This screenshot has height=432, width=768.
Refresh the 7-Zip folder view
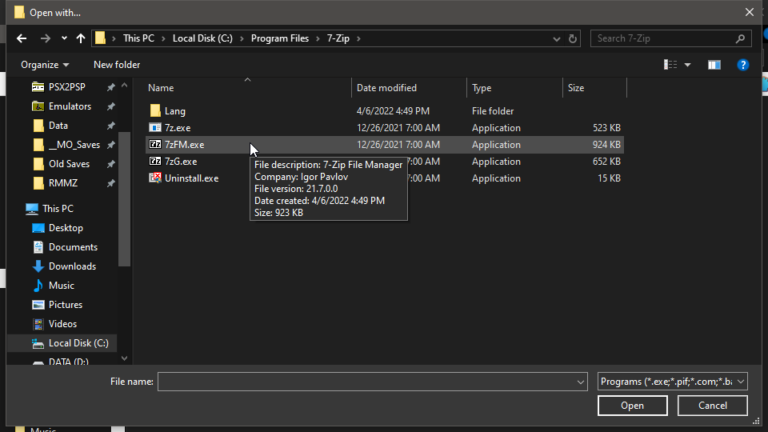(x=573, y=38)
